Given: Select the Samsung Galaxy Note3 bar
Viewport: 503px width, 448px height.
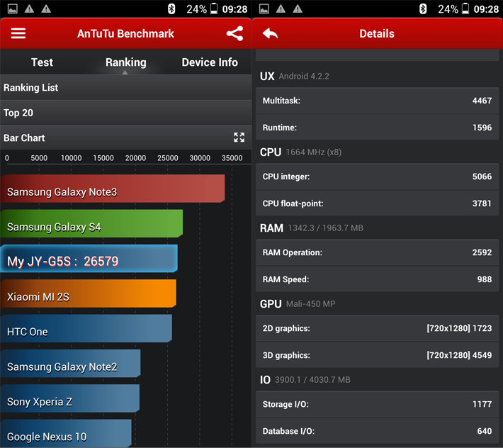Looking at the screenshot, I should point(112,191).
